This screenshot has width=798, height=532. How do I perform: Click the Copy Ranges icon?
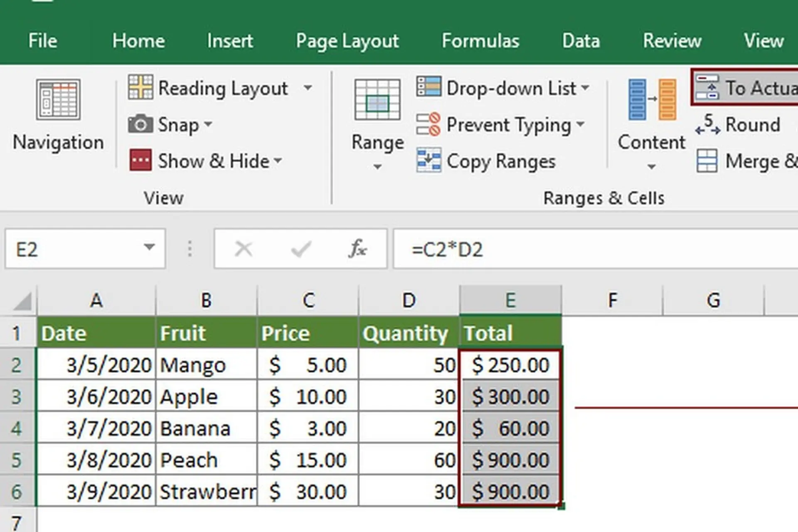429,160
